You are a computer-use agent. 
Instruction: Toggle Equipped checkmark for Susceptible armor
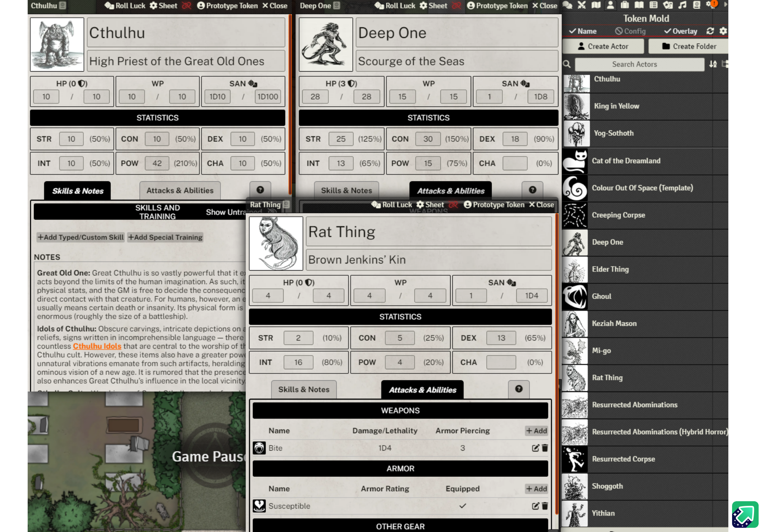click(x=462, y=506)
